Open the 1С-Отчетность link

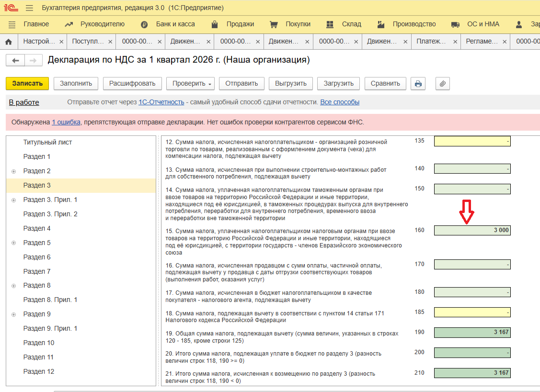(x=161, y=102)
